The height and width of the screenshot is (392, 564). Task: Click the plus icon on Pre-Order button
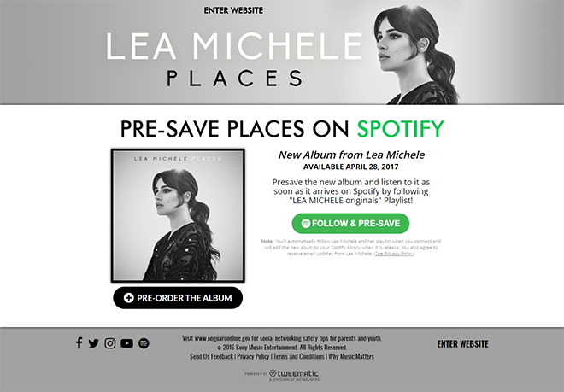click(129, 298)
